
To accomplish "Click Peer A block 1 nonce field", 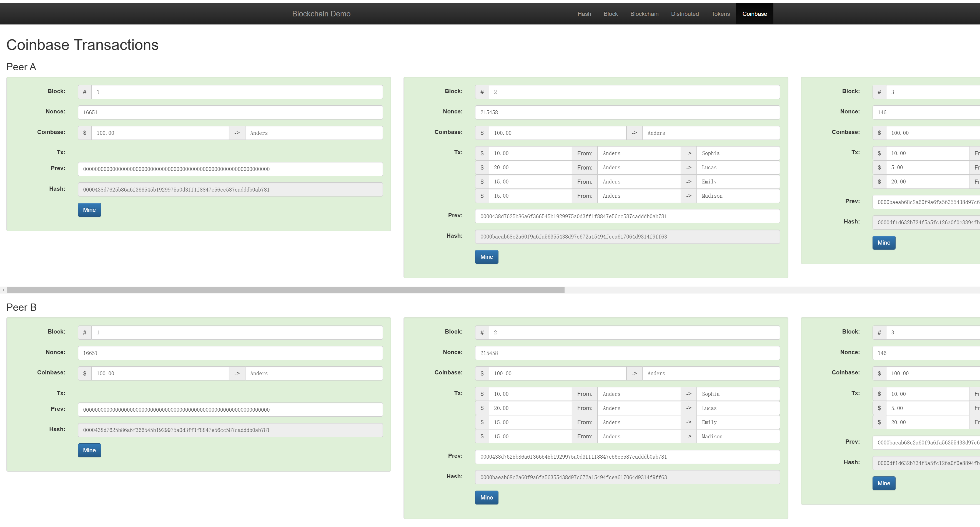I will [x=230, y=112].
